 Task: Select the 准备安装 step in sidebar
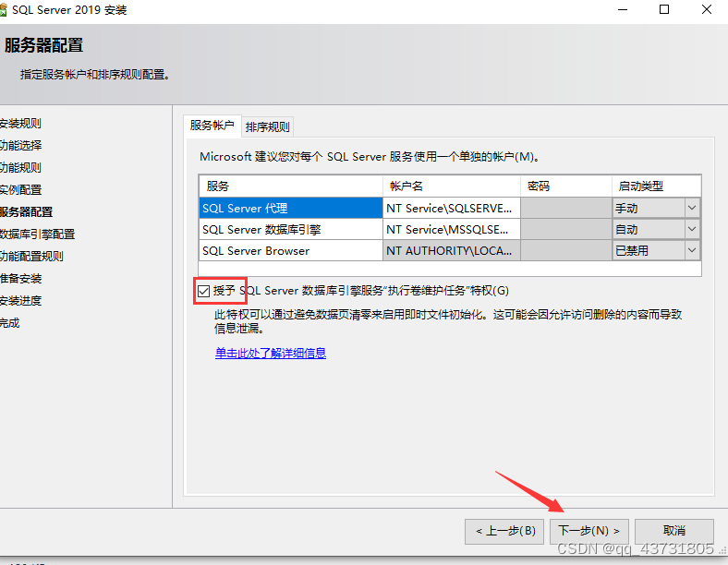(20, 279)
